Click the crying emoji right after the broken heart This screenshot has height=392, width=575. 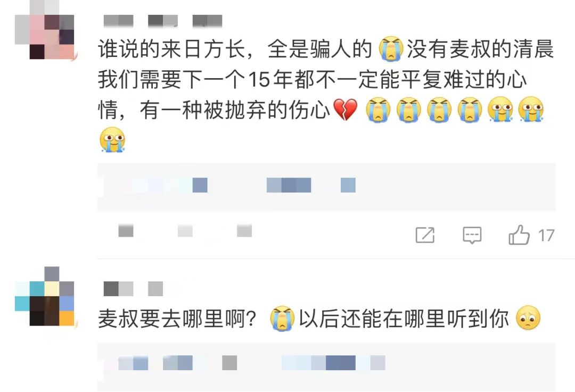379,110
